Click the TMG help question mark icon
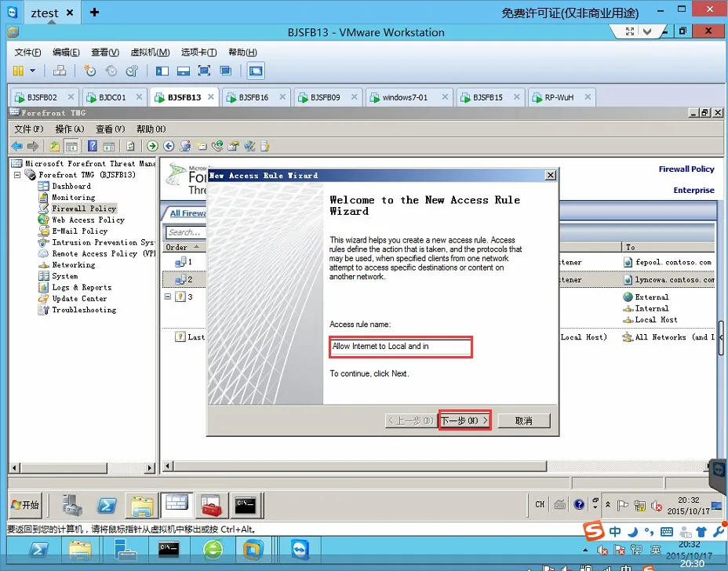 [x=93, y=146]
